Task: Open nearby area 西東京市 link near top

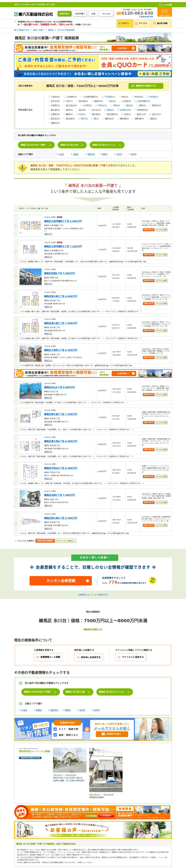Action: (x=91, y=154)
